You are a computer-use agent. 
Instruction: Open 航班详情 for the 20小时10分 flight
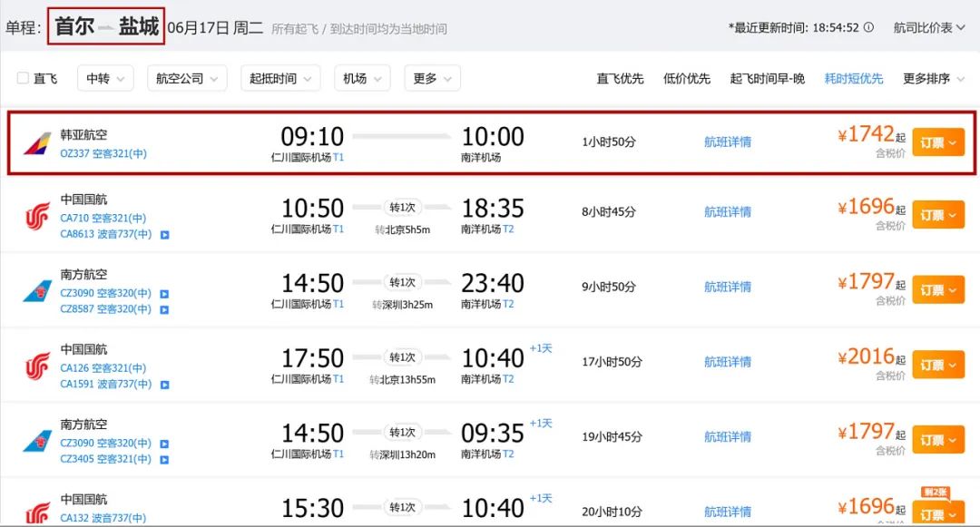(x=728, y=512)
